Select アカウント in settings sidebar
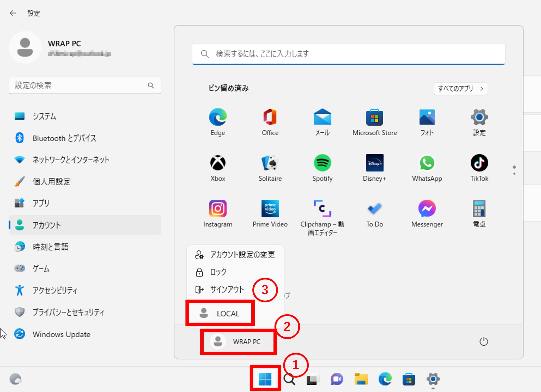Image resolution: width=541 pixels, height=392 pixels. [x=85, y=225]
